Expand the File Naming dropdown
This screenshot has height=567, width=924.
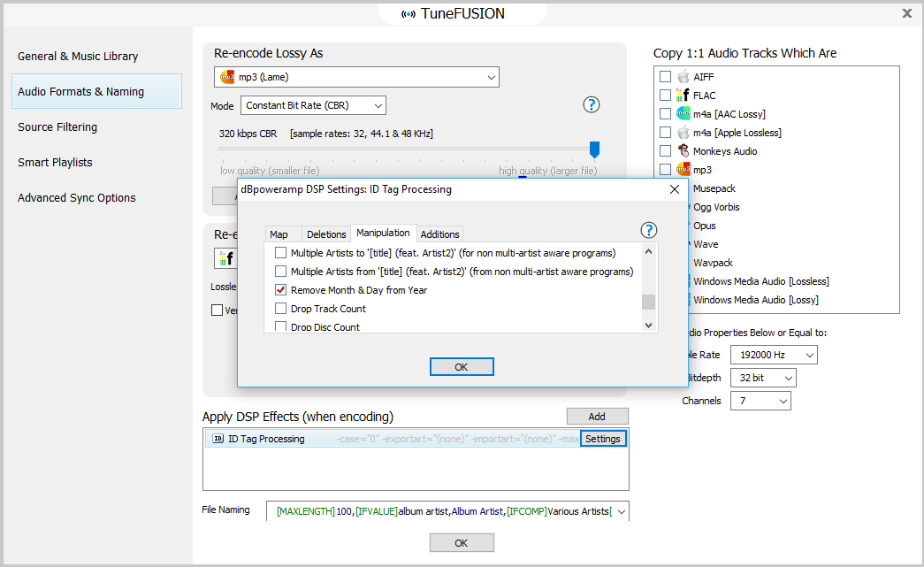pos(621,511)
